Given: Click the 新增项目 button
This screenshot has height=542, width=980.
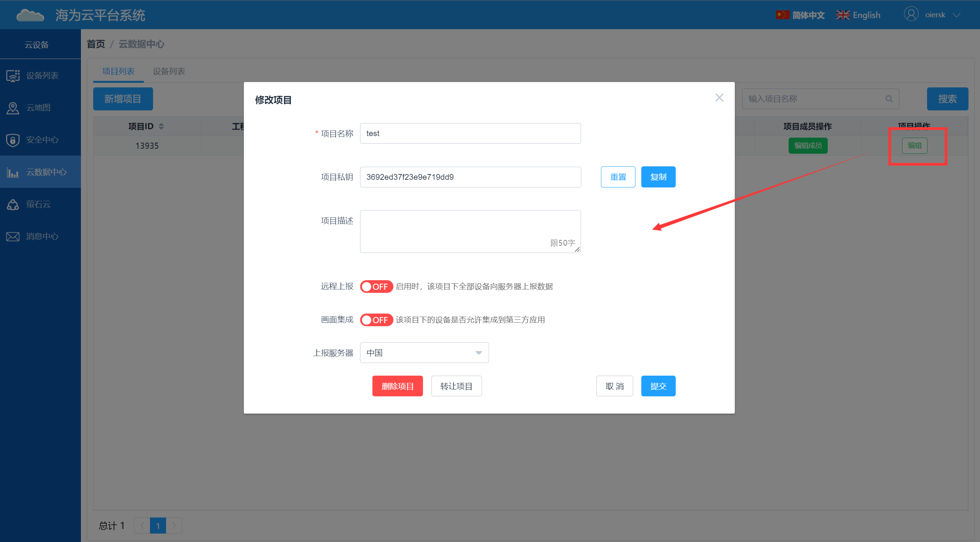Looking at the screenshot, I should click(x=123, y=99).
